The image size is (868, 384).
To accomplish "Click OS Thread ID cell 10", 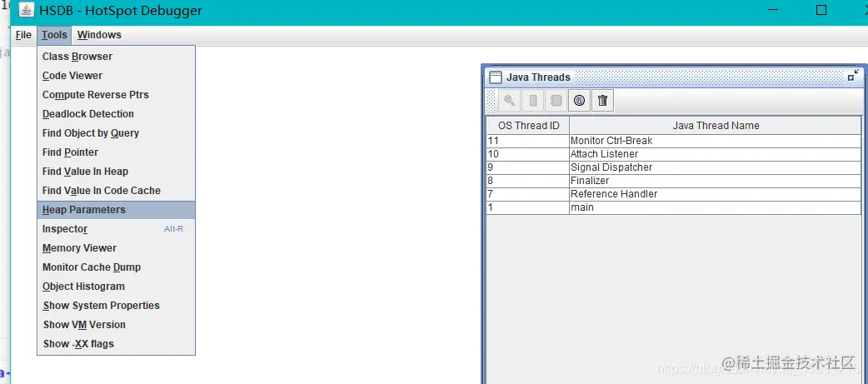I will coord(528,154).
